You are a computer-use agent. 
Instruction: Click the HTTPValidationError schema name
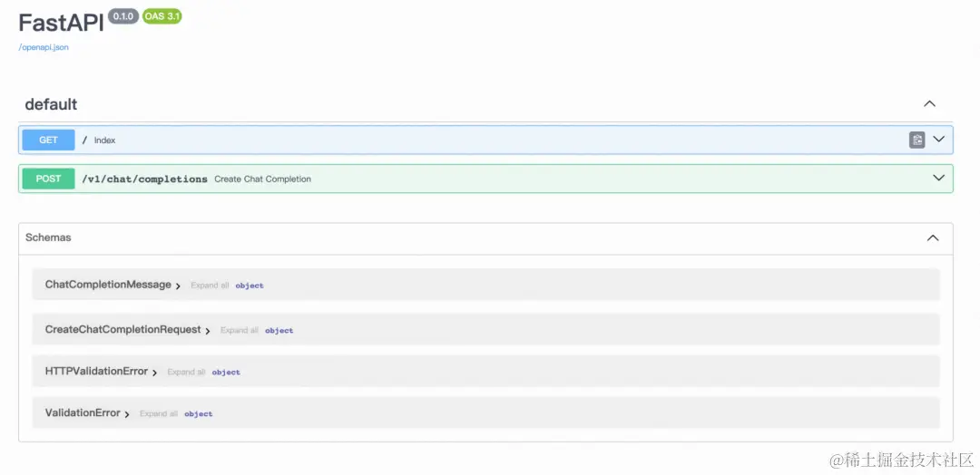tap(96, 372)
